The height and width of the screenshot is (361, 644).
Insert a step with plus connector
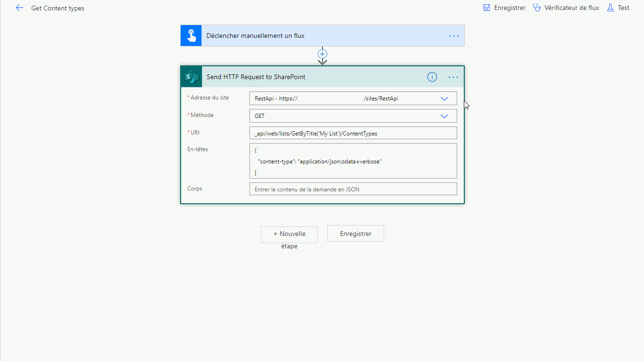coord(322,54)
